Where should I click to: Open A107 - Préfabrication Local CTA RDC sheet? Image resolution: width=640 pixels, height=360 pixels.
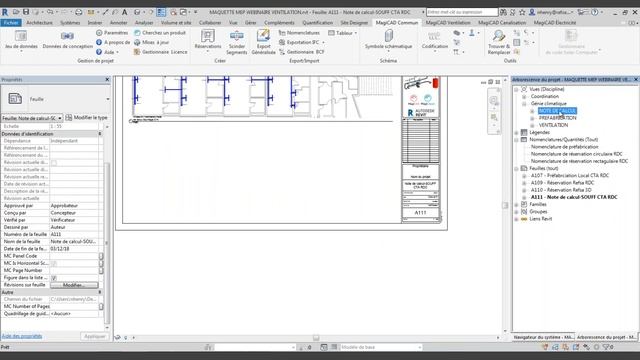569,176
